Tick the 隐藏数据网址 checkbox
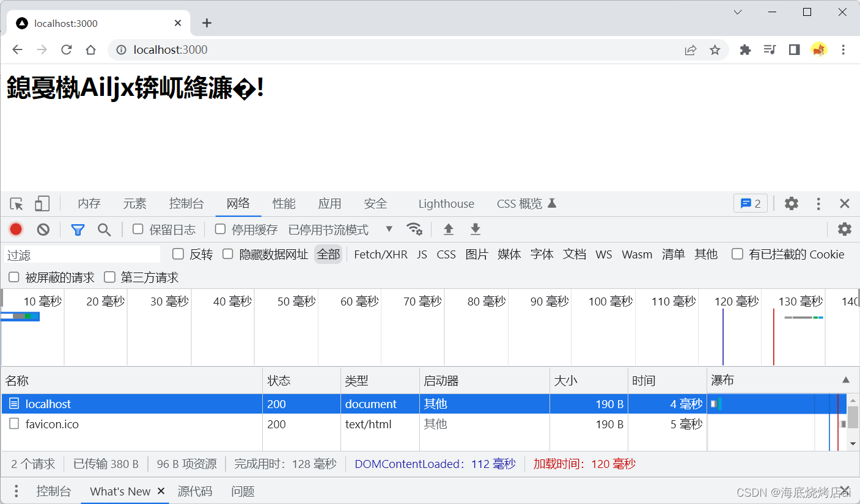 [228, 254]
